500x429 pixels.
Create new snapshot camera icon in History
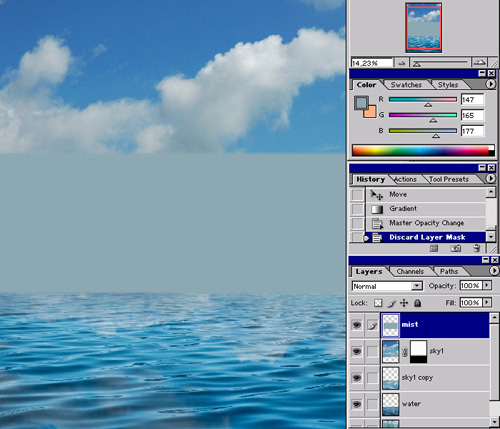(455, 248)
